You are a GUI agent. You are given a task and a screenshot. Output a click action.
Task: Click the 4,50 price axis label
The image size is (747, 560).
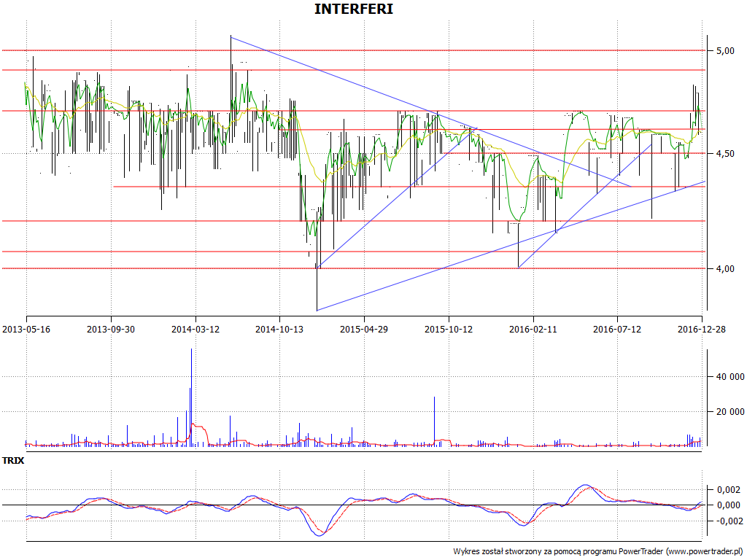click(x=724, y=154)
